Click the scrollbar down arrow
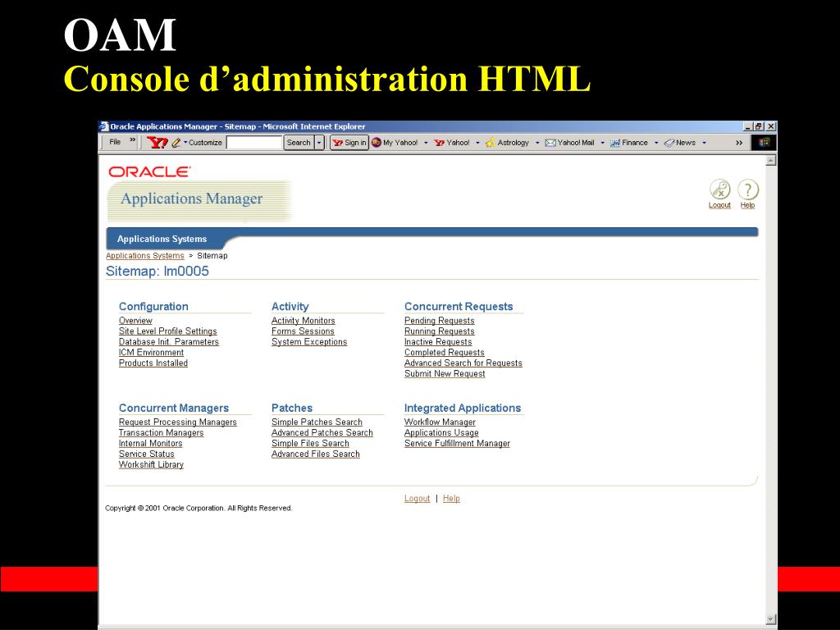 pyautogui.click(x=771, y=619)
